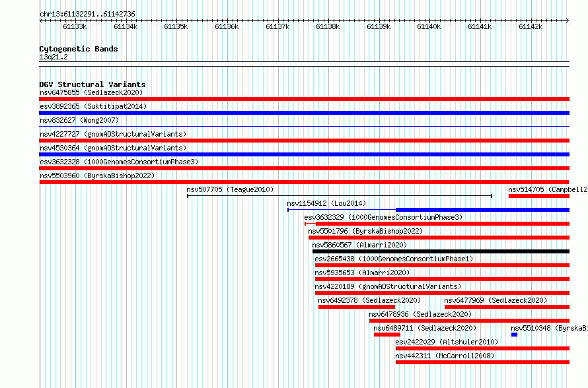
Task: Open nsv442311 (McCarroll2008) label
Action: click(x=445, y=356)
